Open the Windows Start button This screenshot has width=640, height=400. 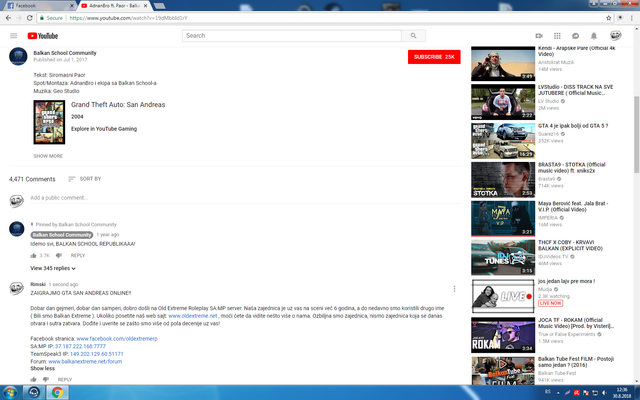pos(10,393)
